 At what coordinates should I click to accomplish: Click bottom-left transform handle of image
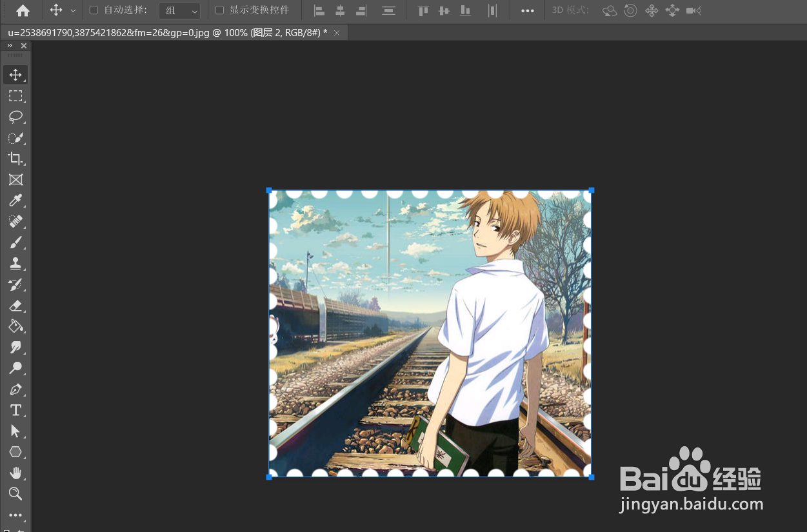(x=269, y=477)
